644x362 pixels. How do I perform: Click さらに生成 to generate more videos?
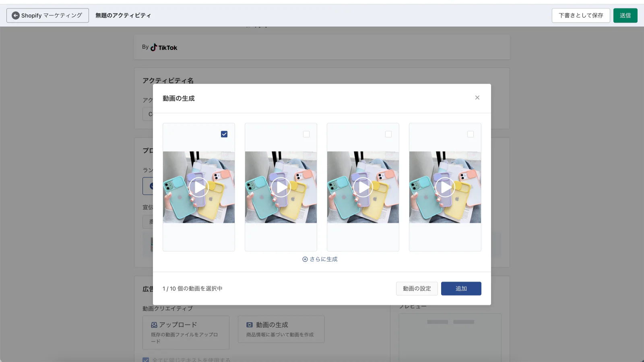320,259
